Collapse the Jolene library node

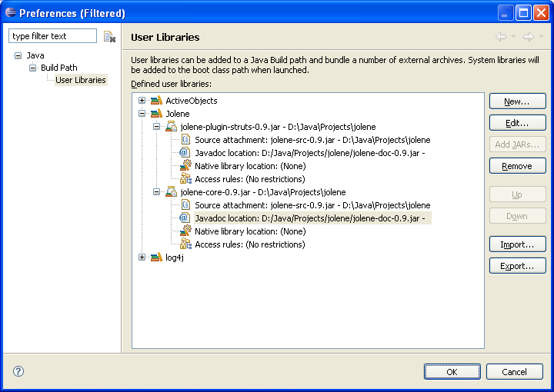[x=142, y=114]
